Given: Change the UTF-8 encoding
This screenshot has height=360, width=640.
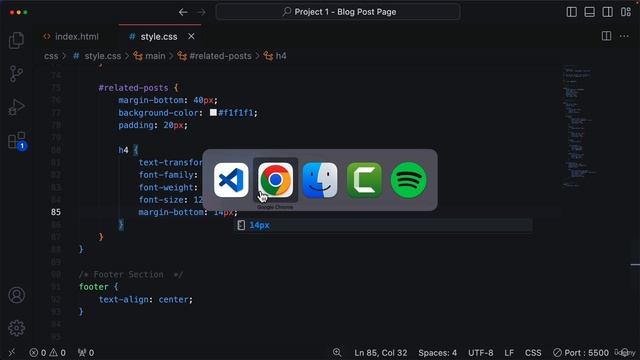Looking at the screenshot, I should click(x=480, y=353).
